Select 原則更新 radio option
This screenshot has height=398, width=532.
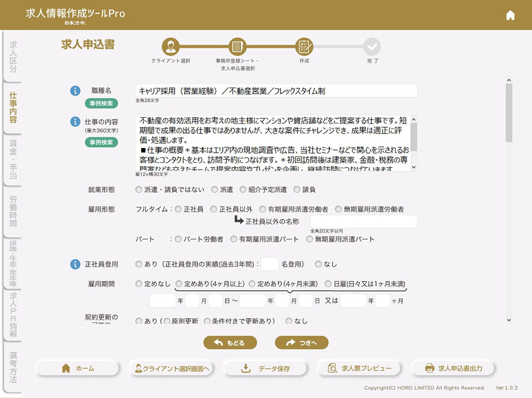tap(167, 321)
